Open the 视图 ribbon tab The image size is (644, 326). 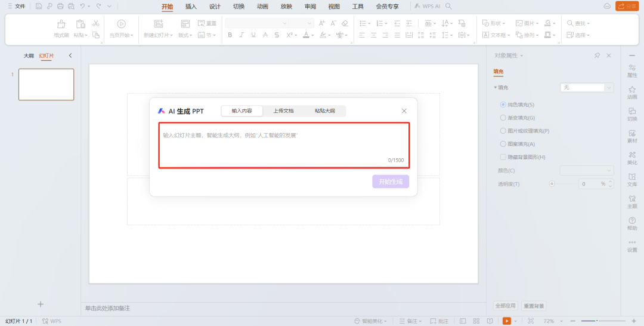tap(334, 7)
